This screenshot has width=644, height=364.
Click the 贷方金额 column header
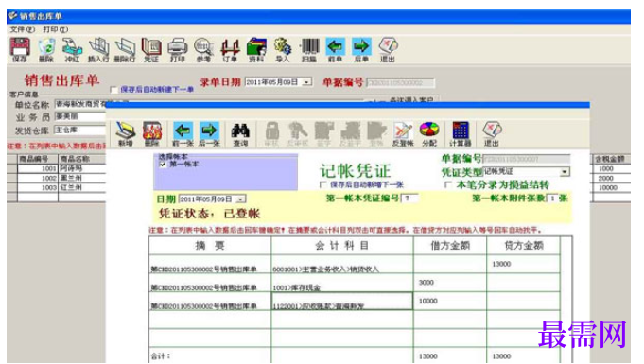pyautogui.click(x=523, y=246)
